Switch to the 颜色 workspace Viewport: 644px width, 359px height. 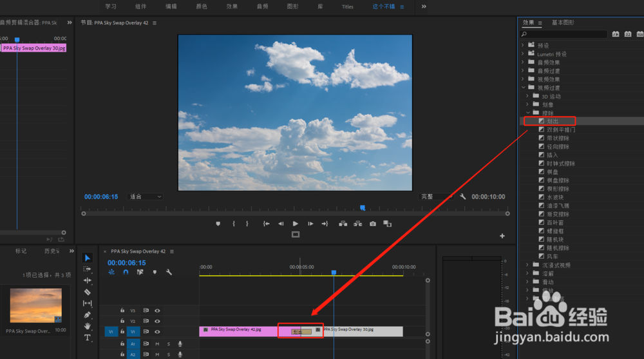pyautogui.click(x=202, y=6)
